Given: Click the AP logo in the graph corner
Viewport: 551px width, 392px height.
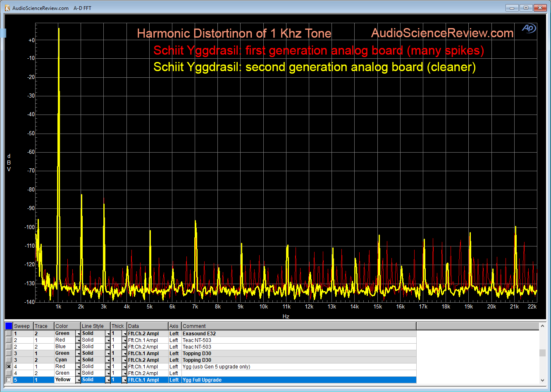Looking at the screenshot, I should (x=529, y=28).
